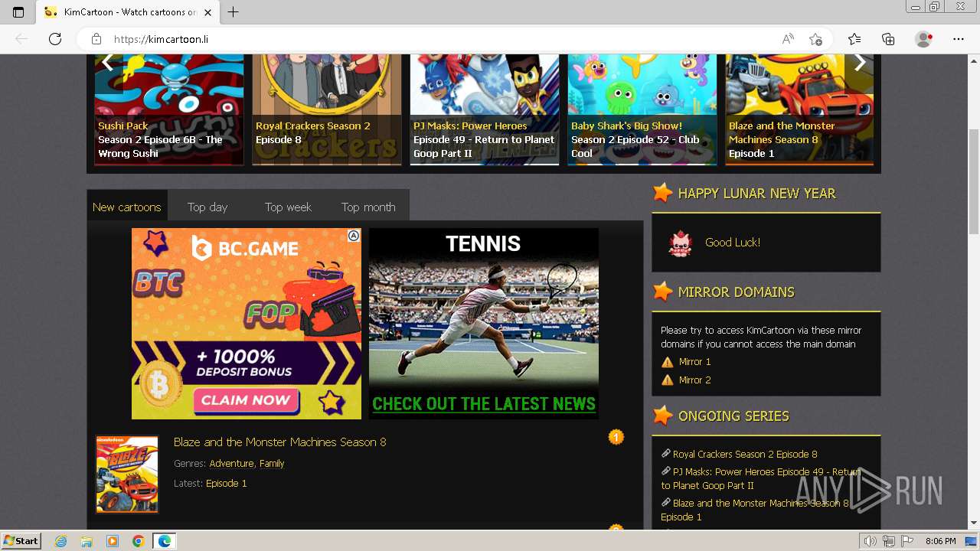Add this page to favorites
This screenshot has height=551, width=980.
pyautogui.click(x=815, y=39)
